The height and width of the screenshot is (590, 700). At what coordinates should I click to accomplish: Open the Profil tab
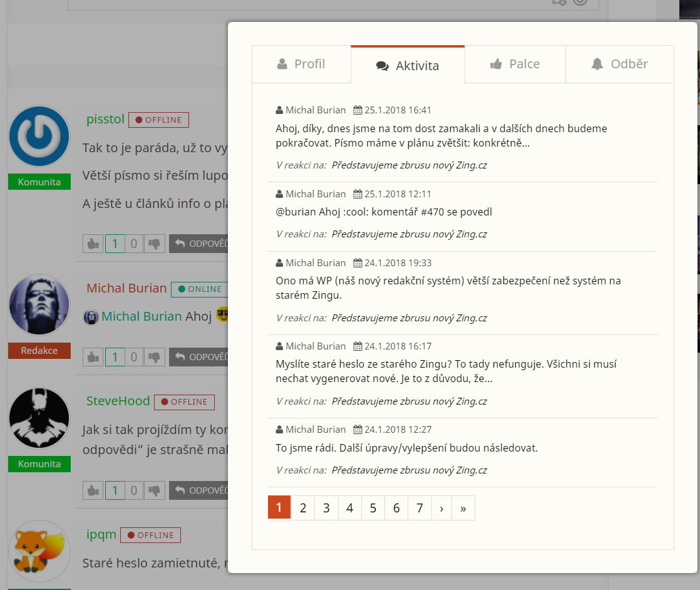[301, 64]
